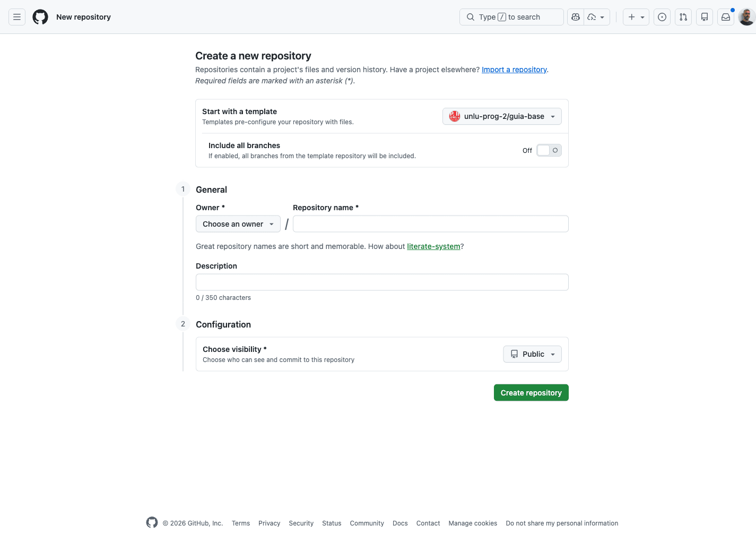Screen dimensions: 756x551
Task: Click inside the Repository name field
Action: (430, 223)
